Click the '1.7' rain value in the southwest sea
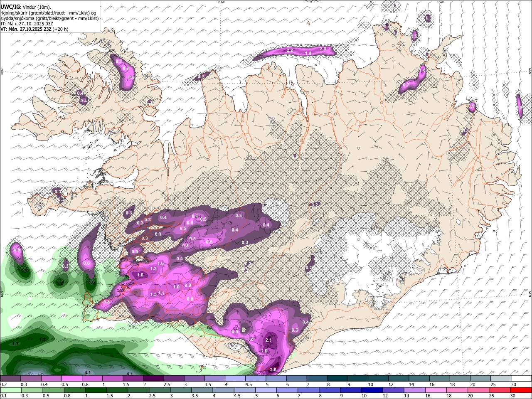 [x=15, y=344]
